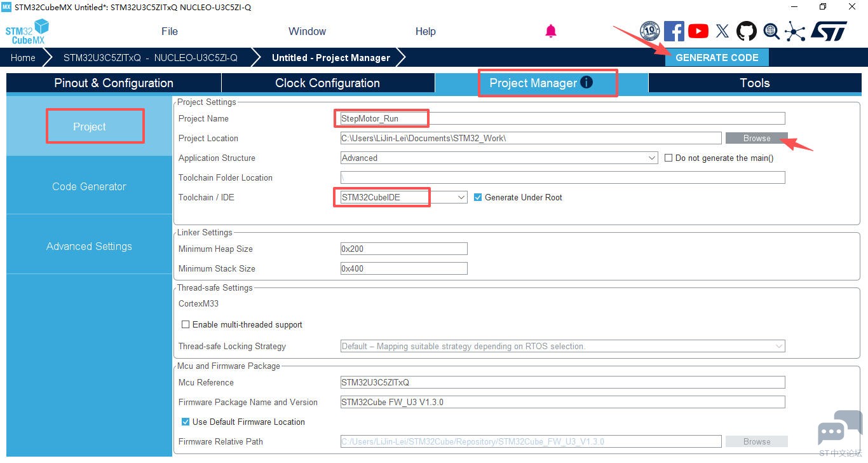
Task: Click the 'CortexM33' label
Action: click(x=198, y=303)
